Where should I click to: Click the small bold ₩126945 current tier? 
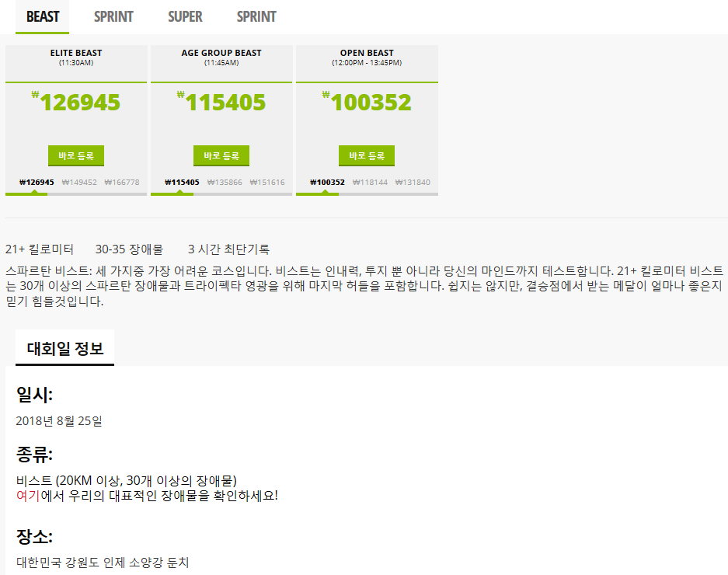click(x=37, y=182)
